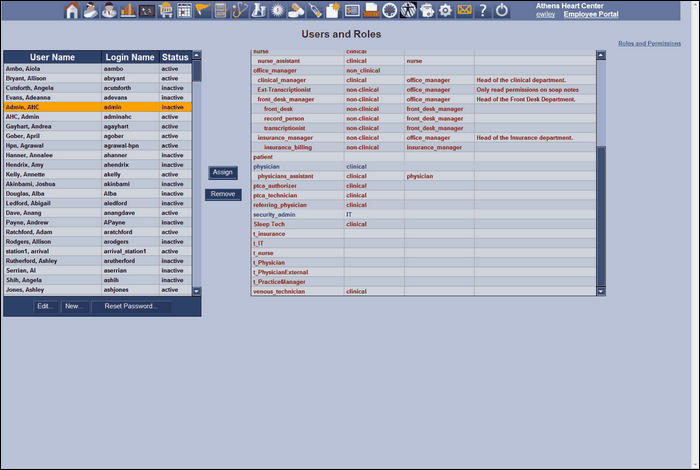This screenshot has width=700, height=470.
Task: Select user row 'Bryant, Allison'
Action: tap(98, 78)
